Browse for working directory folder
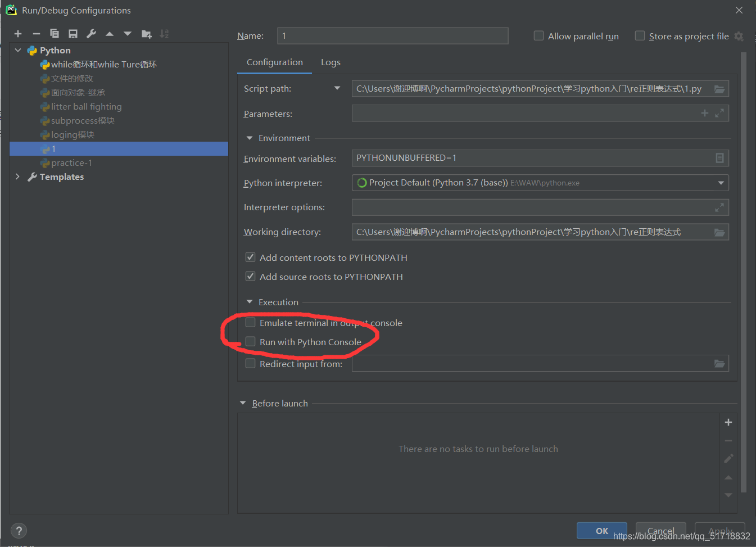This screenshot has width=756, height=547. 719,232
